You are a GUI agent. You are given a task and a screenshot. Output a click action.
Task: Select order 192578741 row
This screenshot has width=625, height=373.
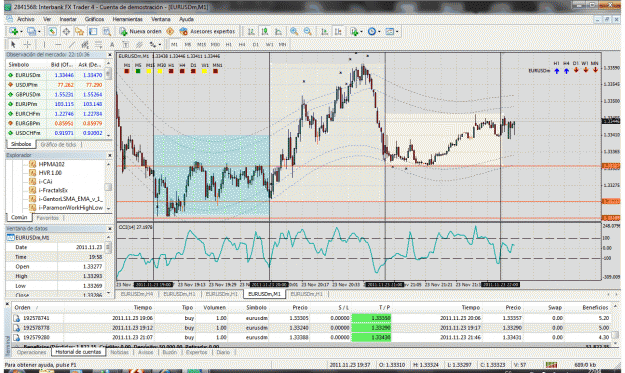[311, 318]
